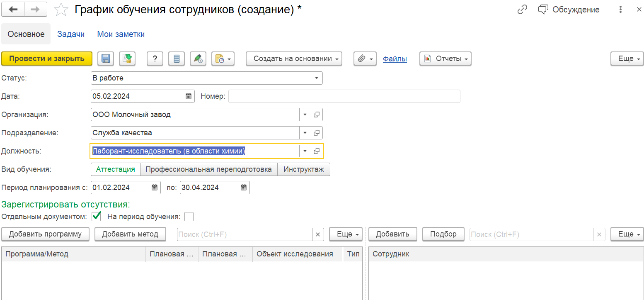Viewport: 644px width, 300px height.
Task: Close the document form with X
Action: 639,10
